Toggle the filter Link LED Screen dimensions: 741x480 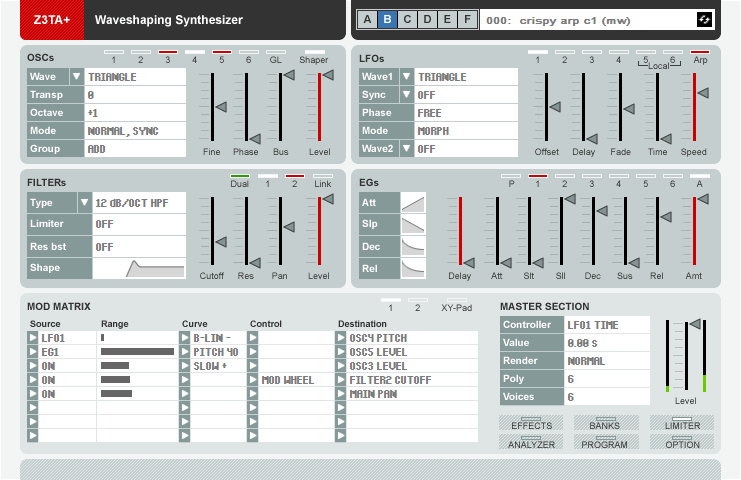(323, 176)
